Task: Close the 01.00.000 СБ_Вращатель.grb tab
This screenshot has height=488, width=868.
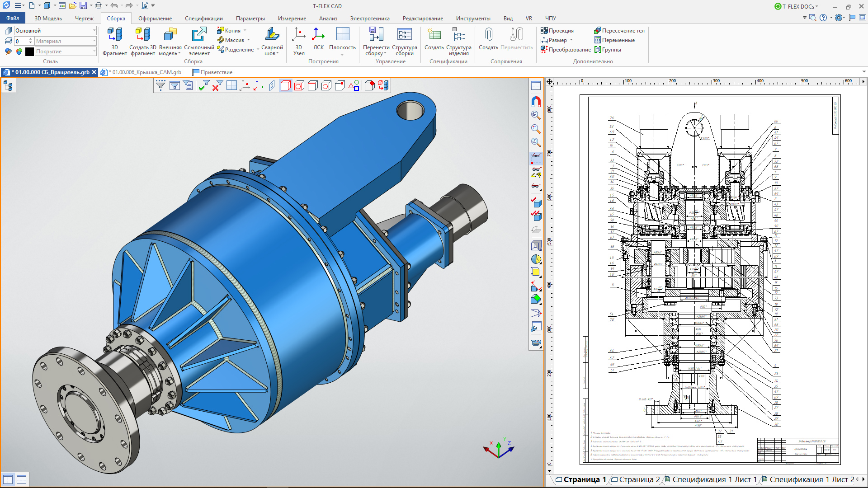Action: [x=94, y=72]
